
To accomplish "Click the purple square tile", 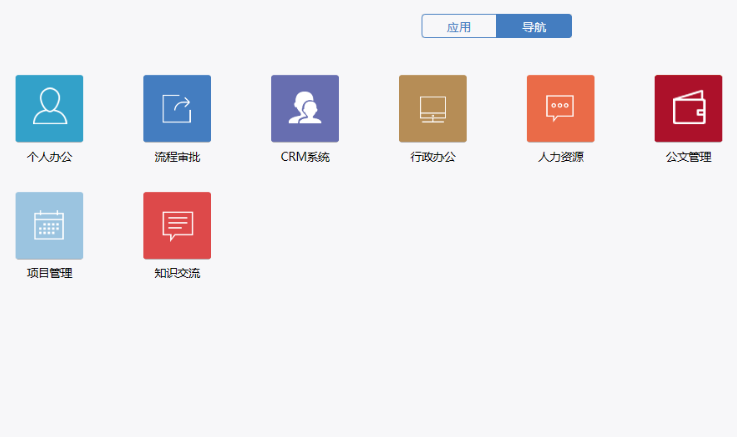I will point(305,108).
